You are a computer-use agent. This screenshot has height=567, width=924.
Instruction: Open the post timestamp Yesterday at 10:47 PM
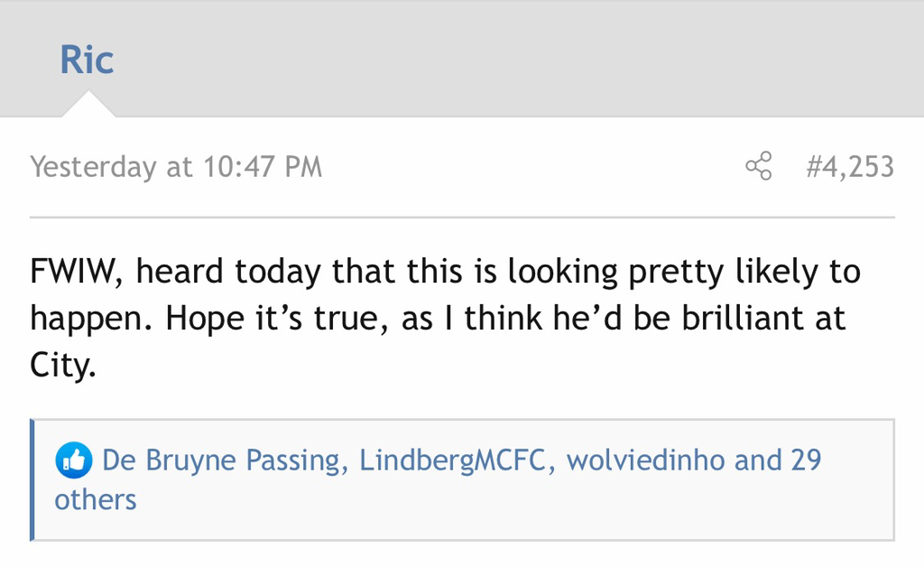(x=176, y=167)
